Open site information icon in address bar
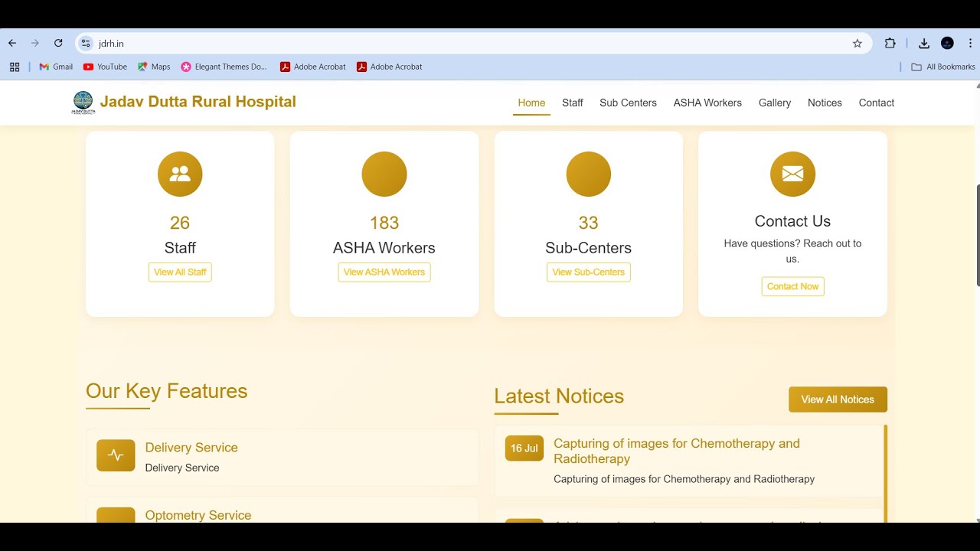Image resolution: width=980 pixels, height=551 pixels. point(86,44)
